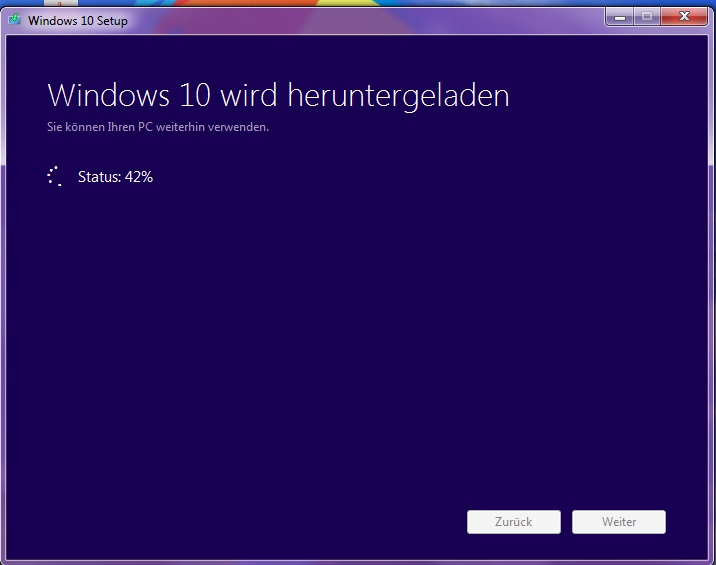
Task: Click the Weiter button
Action: pos(619,522)
